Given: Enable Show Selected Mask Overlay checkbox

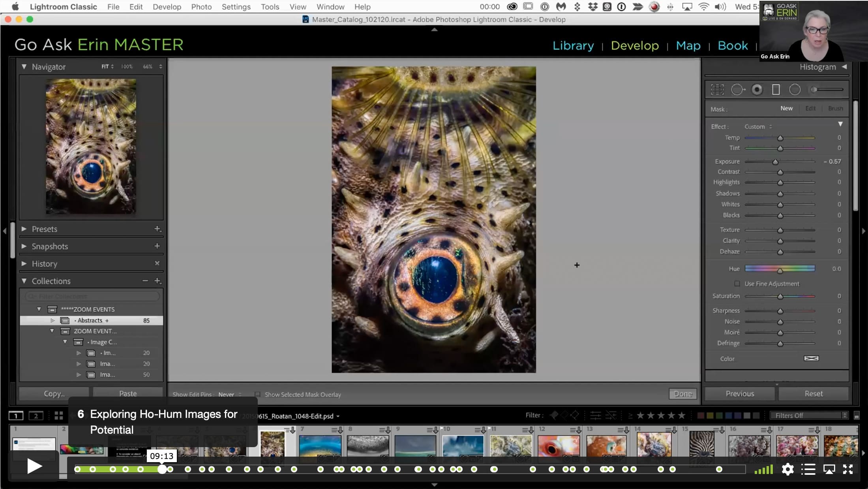Looking at the screenshot, I should [x=257, y=394].
